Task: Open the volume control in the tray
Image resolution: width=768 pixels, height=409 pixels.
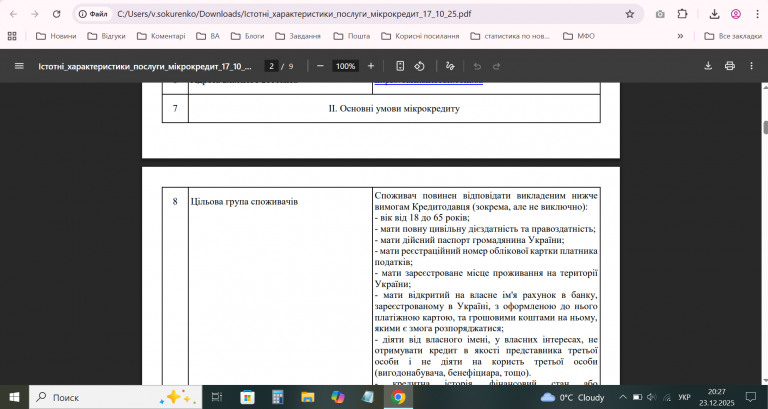Action: [651, 397]
